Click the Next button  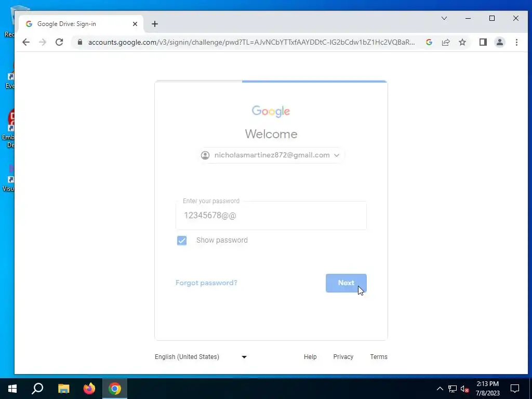tap(346, 283)
